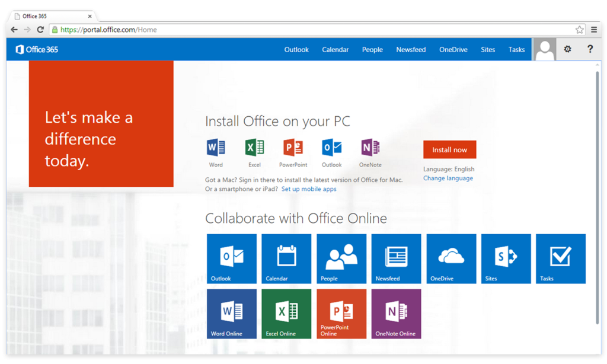This screenshot has height=364, width=607.
Task: Select Sites in the top navigation bar
Action: pyautogui.click(x=488, y=50)
